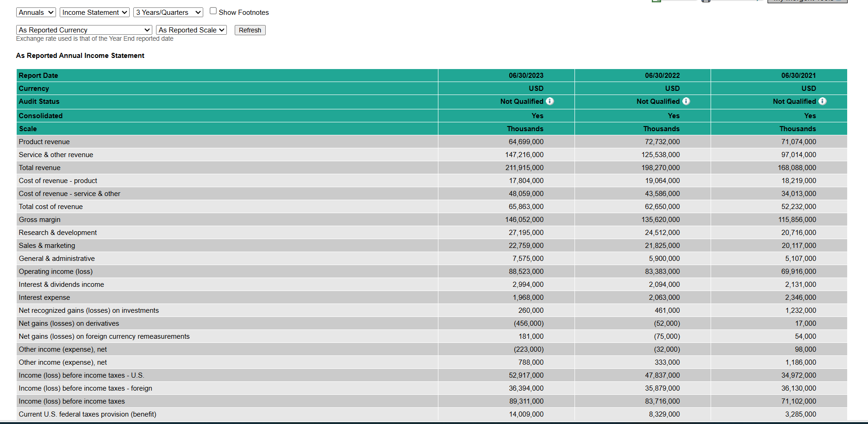Select the Total revenue row label
Viewport: 868px width, 424px height.
tap(39, 167)
